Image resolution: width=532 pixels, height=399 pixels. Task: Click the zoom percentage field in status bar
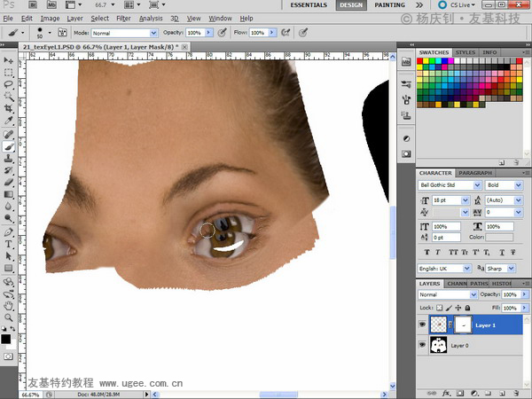[30, 395]
